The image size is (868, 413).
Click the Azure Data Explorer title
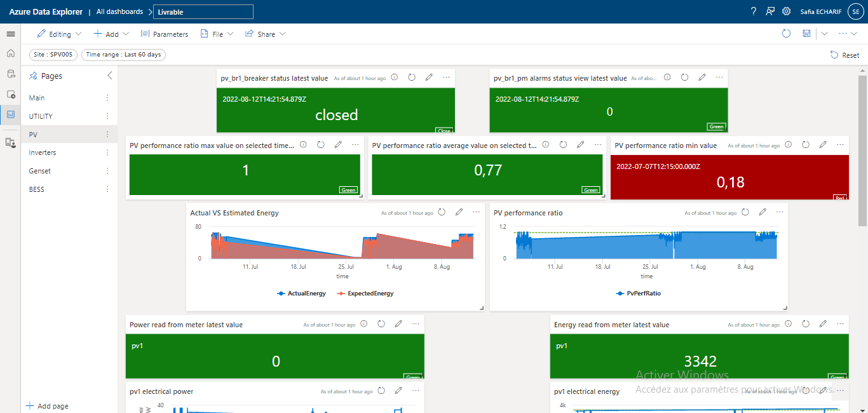tap(46, 11)
